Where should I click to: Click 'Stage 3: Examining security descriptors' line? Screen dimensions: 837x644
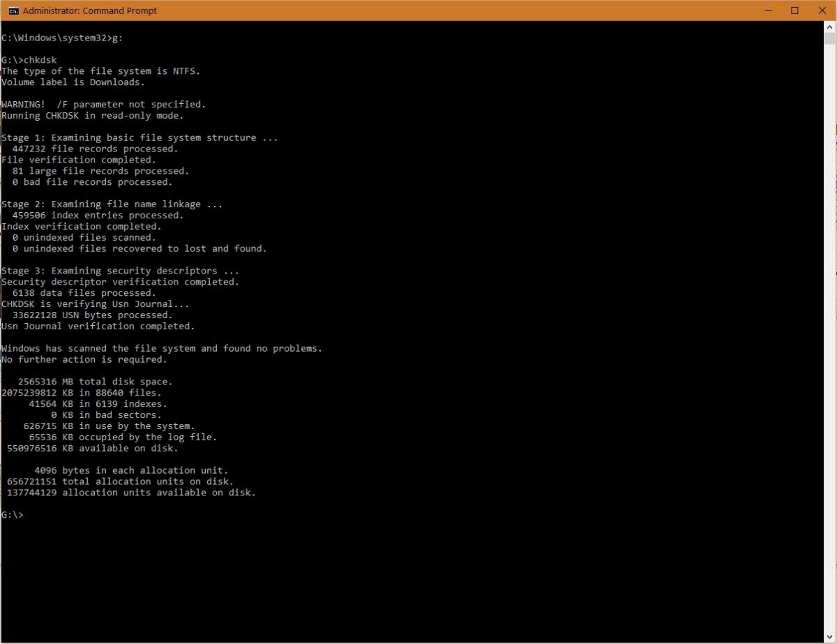(x=121, y=271)
